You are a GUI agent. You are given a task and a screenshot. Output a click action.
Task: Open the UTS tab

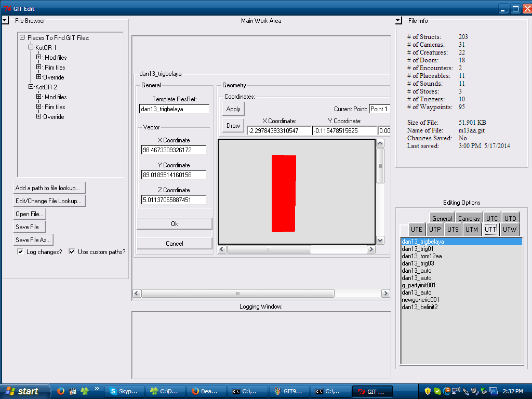[x=453, y=229]
